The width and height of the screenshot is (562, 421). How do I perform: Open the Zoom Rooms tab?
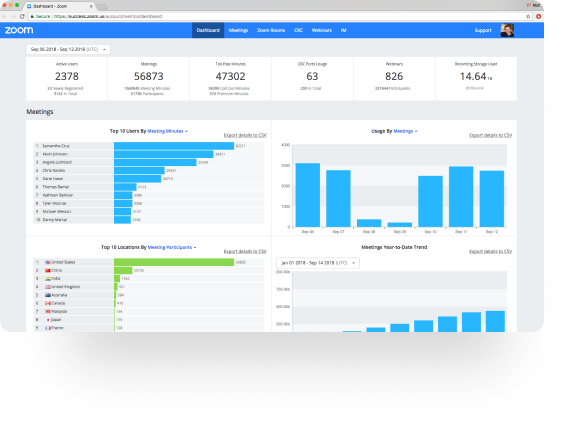271,30
